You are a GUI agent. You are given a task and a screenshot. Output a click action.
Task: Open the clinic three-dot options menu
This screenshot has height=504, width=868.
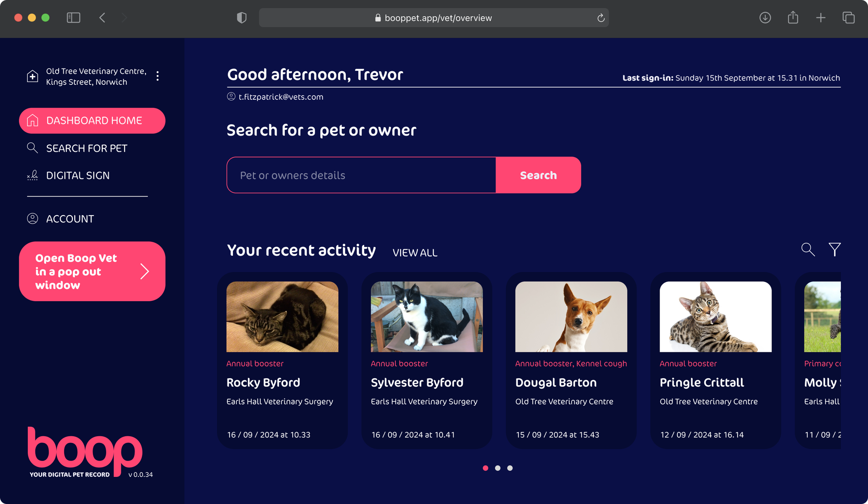pos(158,76)
